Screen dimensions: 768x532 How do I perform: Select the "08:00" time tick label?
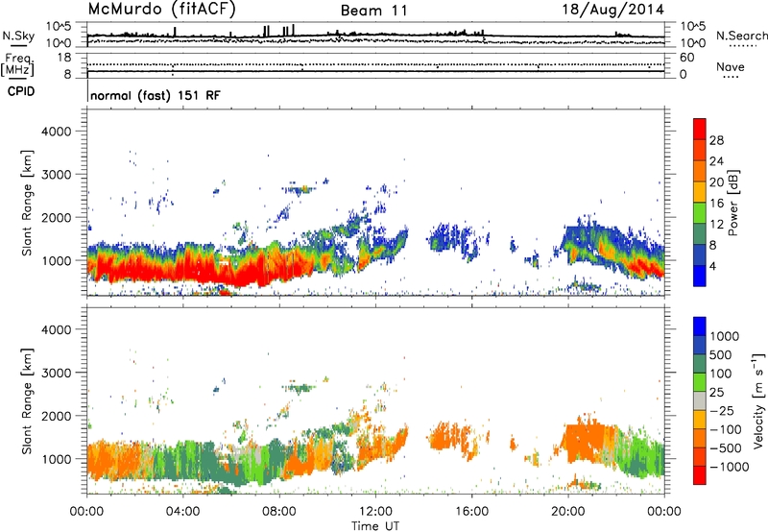click(x=279, y=512)
